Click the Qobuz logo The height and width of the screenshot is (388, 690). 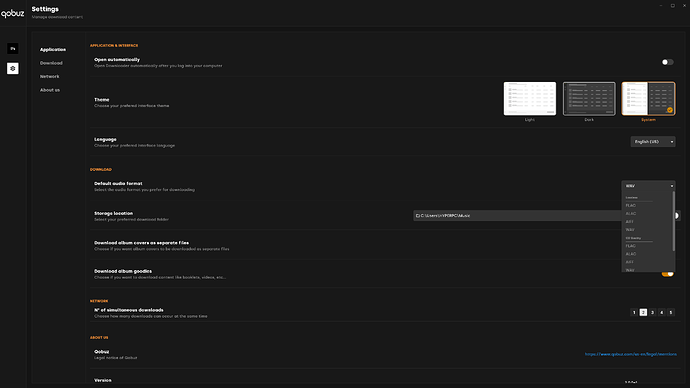12,14
